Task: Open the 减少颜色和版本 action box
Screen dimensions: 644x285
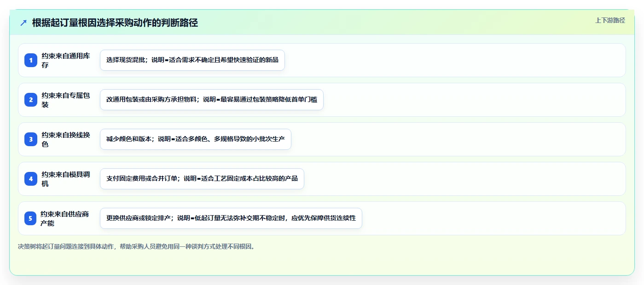Action: pyautogui.click(x=196, y=139)
